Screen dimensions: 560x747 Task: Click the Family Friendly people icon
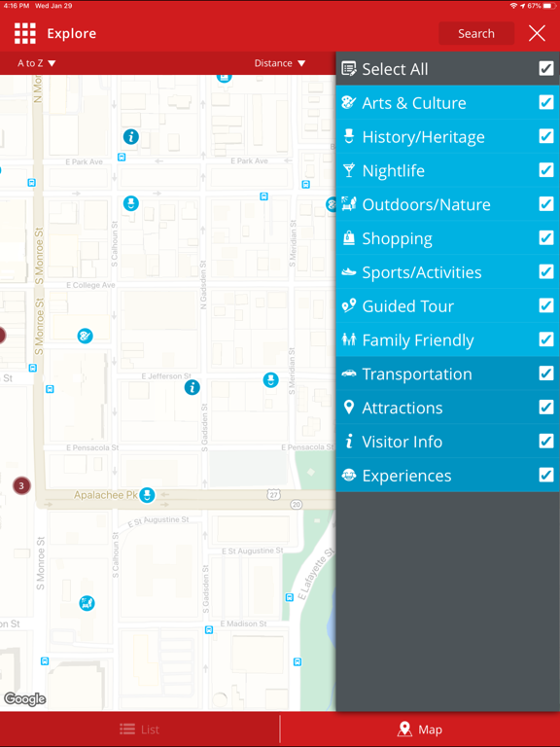(349, 339)
